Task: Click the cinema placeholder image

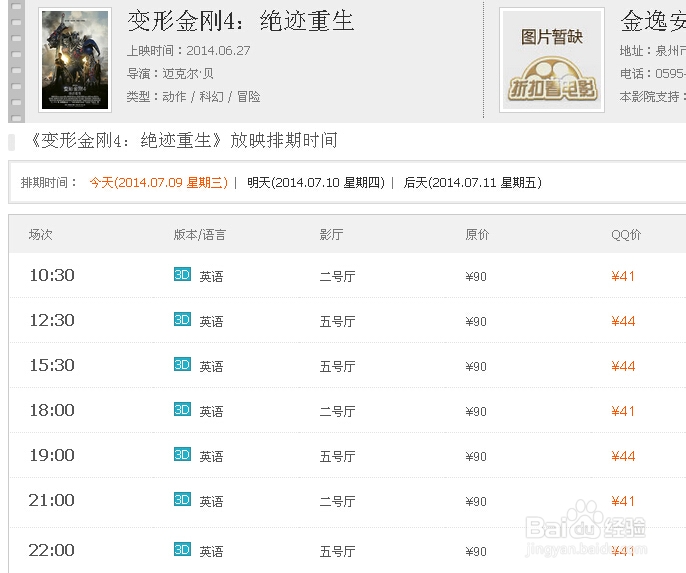Action: 552,60
